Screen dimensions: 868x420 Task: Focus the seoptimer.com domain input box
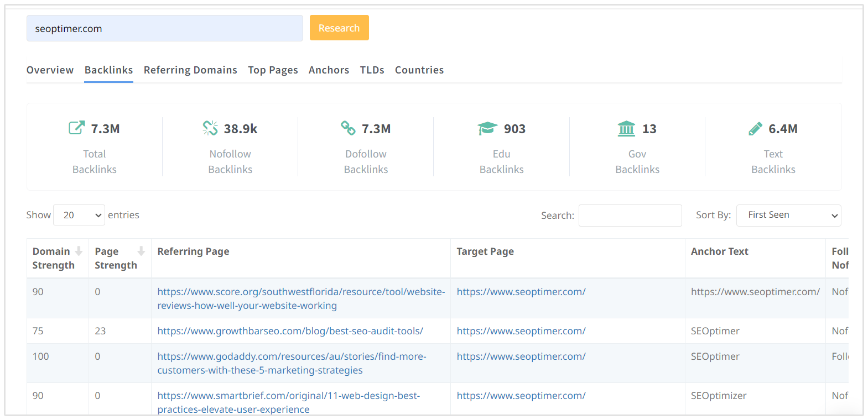point(164,29)
